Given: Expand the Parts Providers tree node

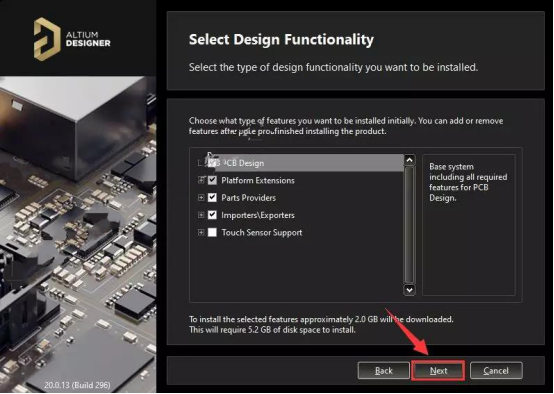Looking at the screenshot, I should (x=201, y=198).
